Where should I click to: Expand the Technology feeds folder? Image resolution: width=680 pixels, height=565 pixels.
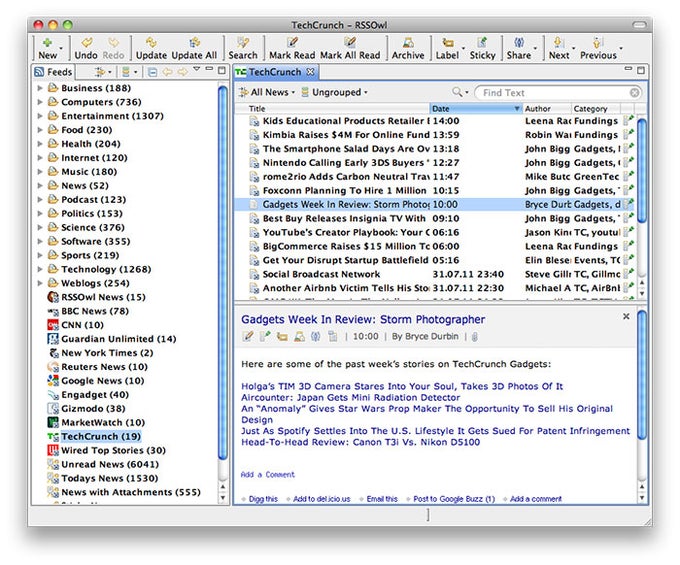tap(40, 269)
